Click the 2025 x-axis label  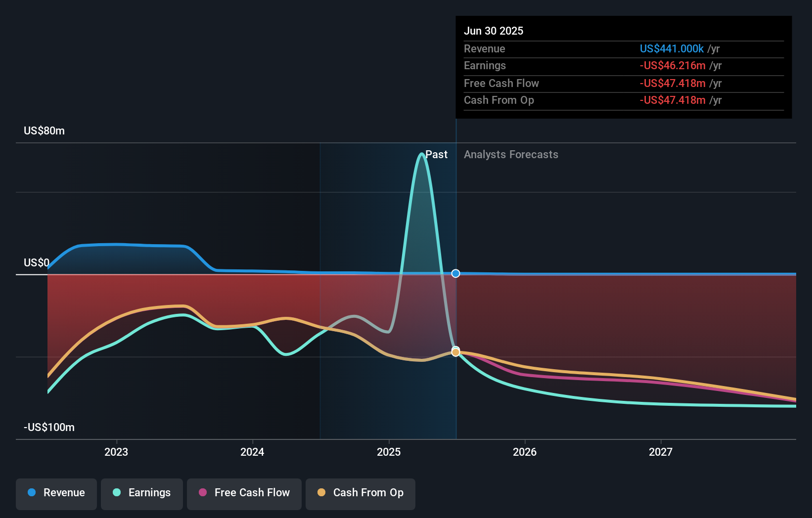tap(389, 452)
